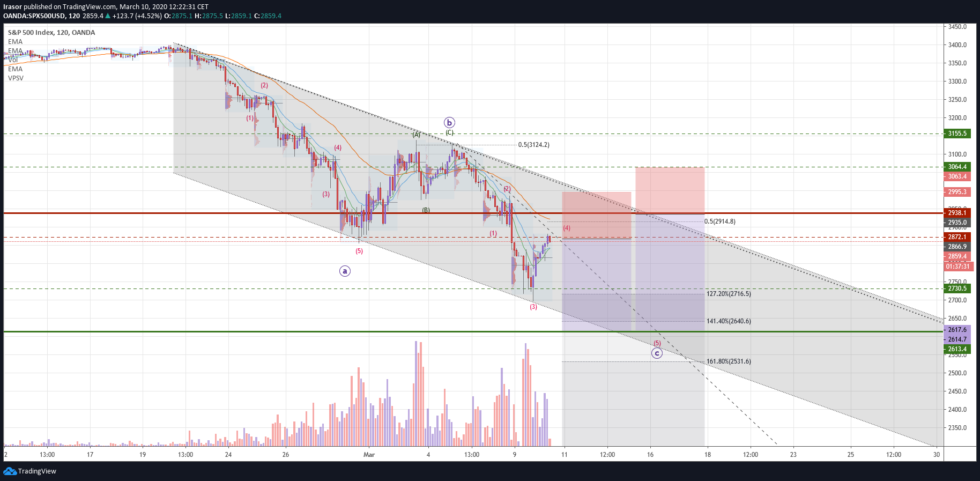The height and width of the screenshot is (481, 980).
Task: Select the 2995.3 price label
Action: [x=957, y=192]
